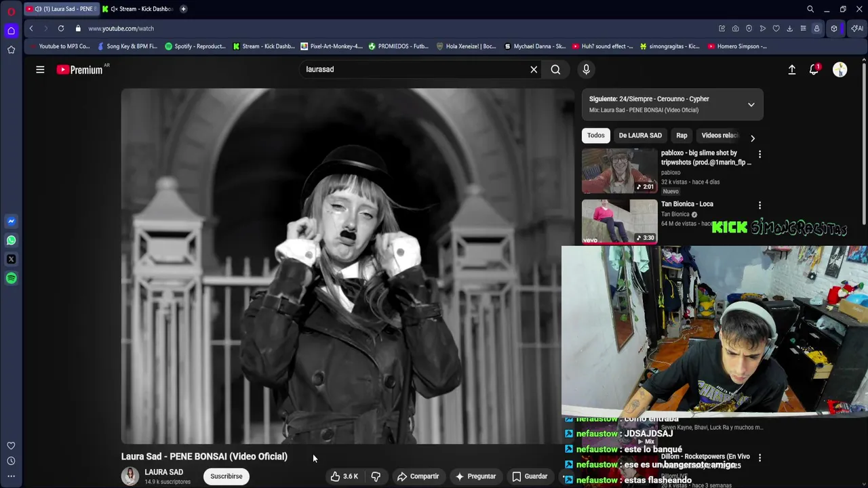Click the sidebar home icon
This screenshot has width=868, height=488.
tap(11, 30)
